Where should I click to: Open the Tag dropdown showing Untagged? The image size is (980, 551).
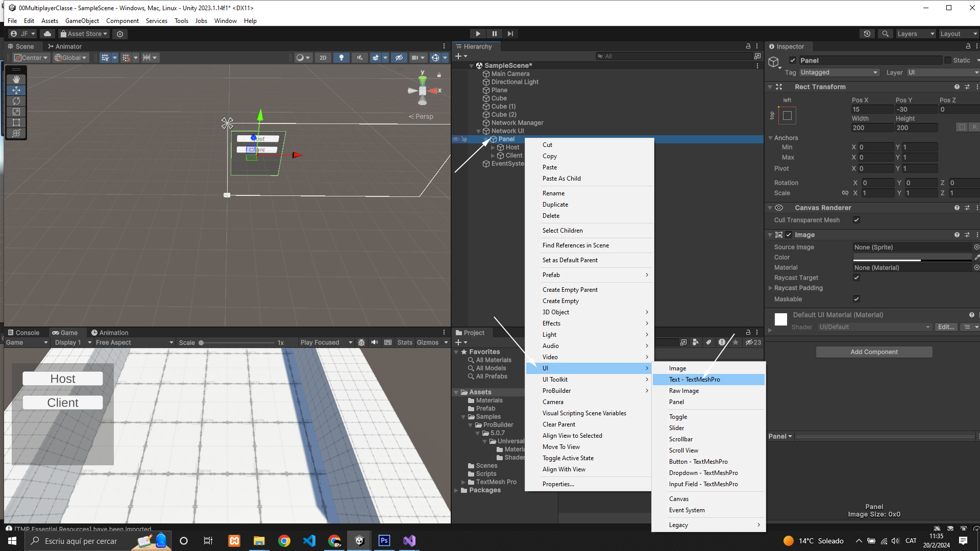[839, 72]
